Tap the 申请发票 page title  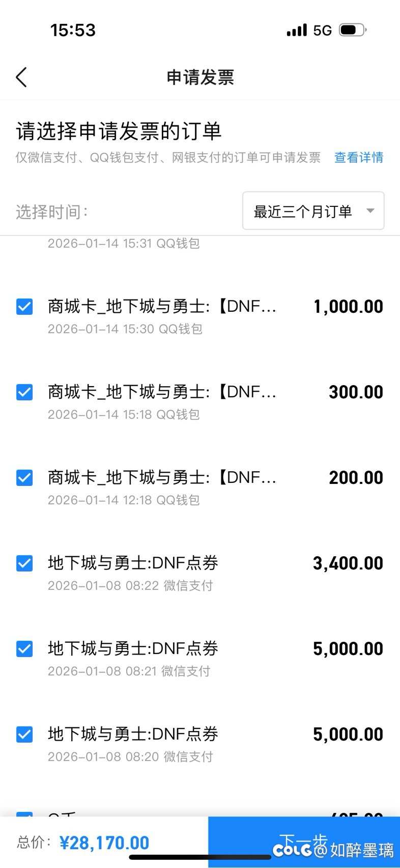pos(200,77)
